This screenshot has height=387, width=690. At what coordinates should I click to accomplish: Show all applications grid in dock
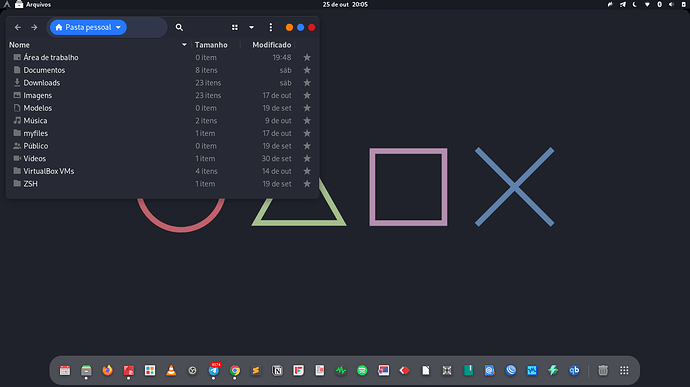[624, 371]
